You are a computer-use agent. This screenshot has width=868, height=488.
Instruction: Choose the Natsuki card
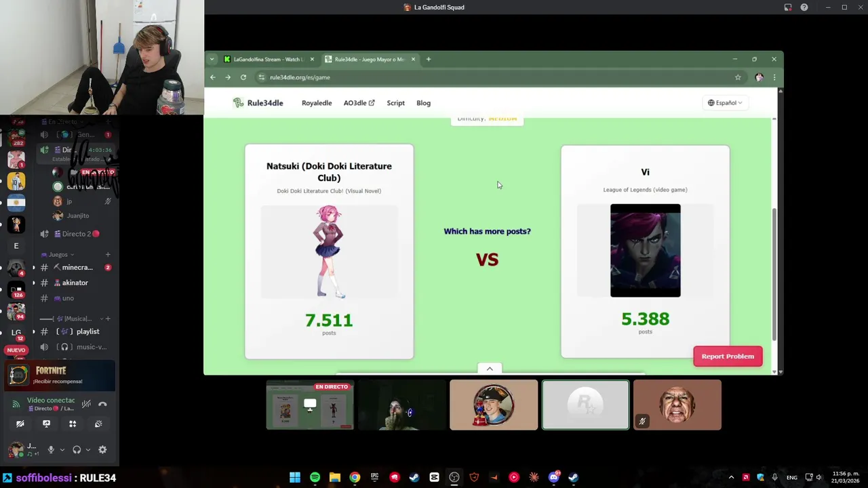click(329, 251)
